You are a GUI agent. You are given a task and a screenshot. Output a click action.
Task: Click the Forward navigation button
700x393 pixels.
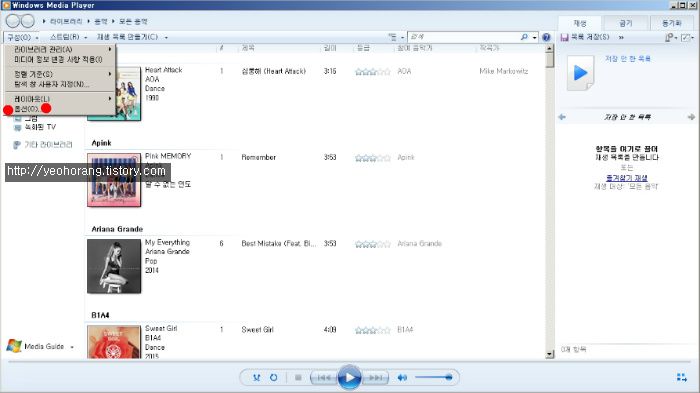28,21
